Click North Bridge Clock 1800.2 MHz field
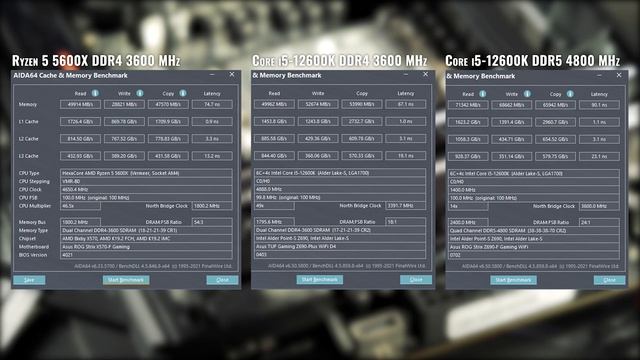This screenshot has width=640, height=360. point(212,206)
